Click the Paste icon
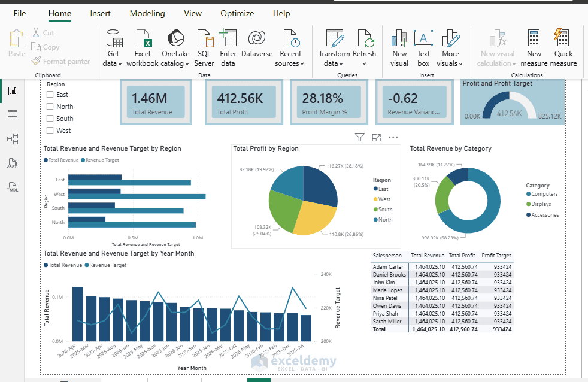Screen dimensions: 588x382 point(17,38)
